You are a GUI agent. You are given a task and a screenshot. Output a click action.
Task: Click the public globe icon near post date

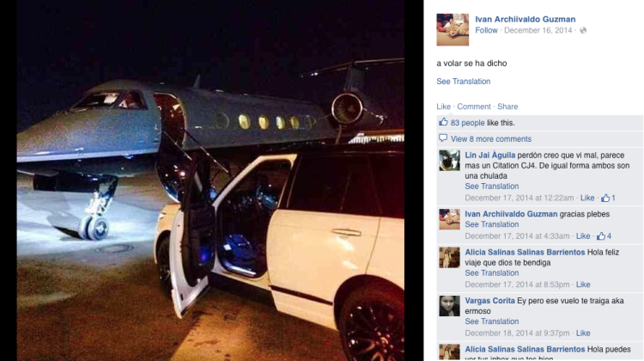[583, 30]
